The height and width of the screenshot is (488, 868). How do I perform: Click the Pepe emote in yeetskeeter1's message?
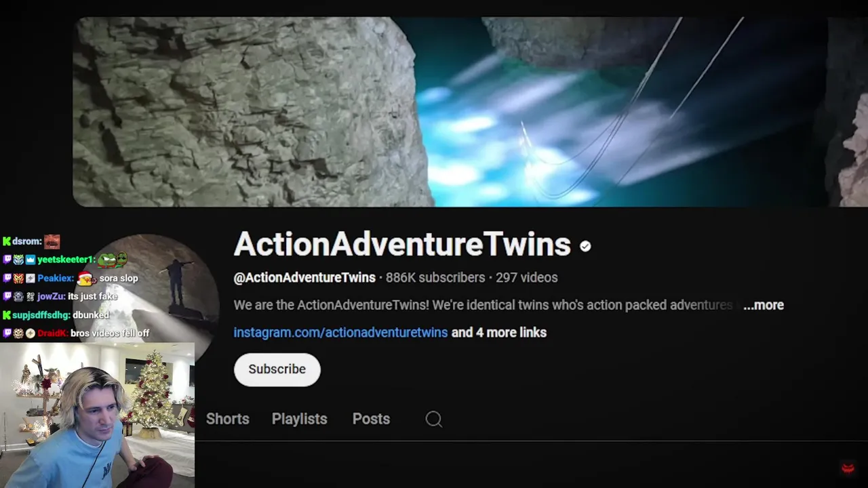click(113, 259)
